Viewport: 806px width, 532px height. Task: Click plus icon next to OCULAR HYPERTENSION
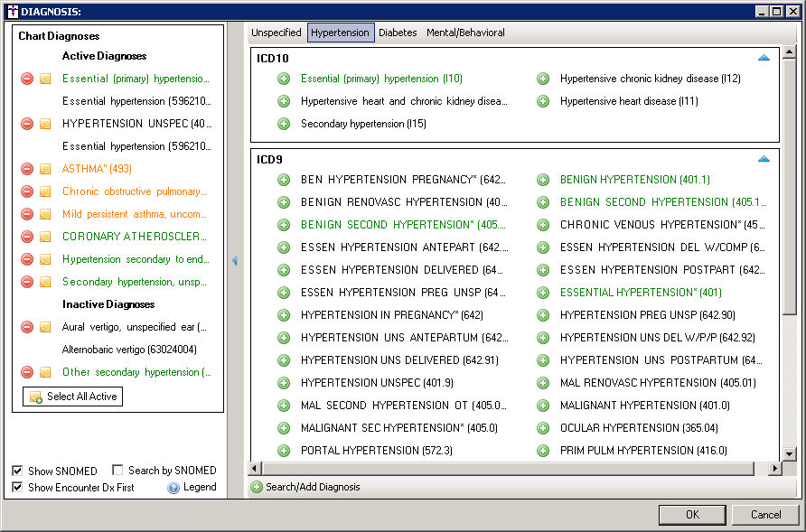coord(543,428)
